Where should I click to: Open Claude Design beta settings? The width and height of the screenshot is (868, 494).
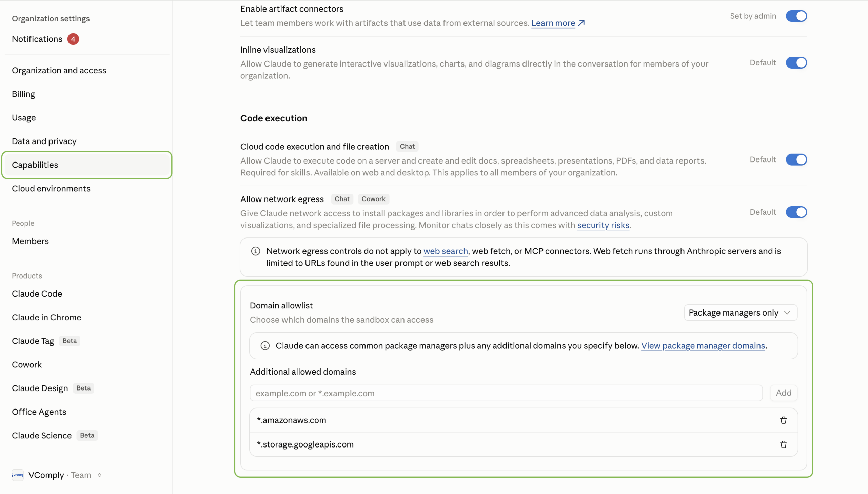[87, 388]
